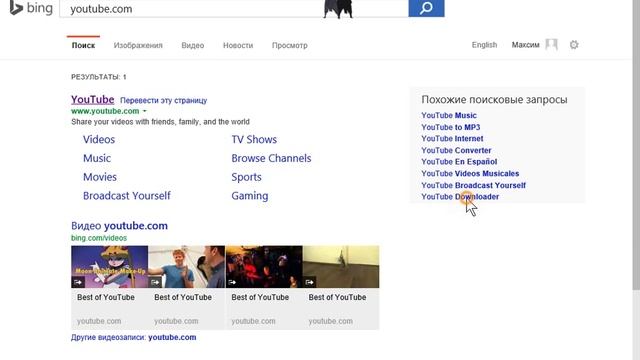Click Best of YouTube under party thumbnail

(x=260, y=298)
